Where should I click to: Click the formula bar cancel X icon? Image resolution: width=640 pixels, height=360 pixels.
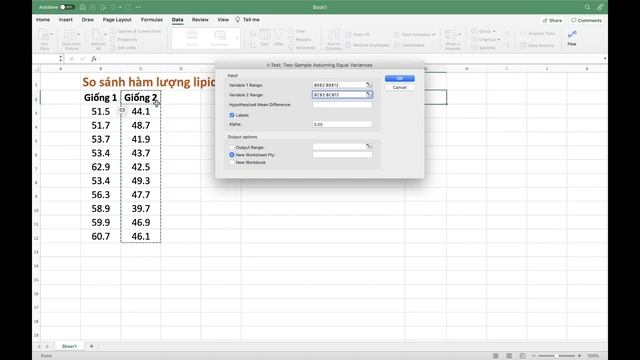71,59
